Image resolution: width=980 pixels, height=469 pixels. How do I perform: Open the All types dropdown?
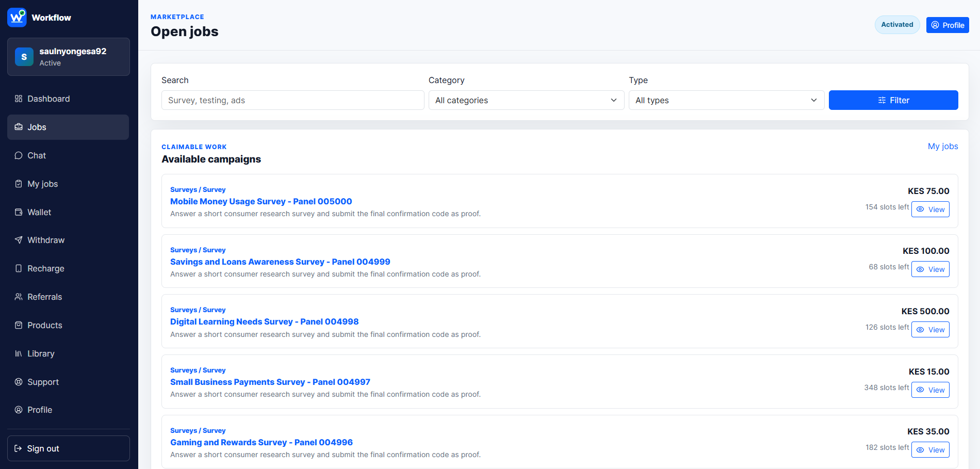726,100
